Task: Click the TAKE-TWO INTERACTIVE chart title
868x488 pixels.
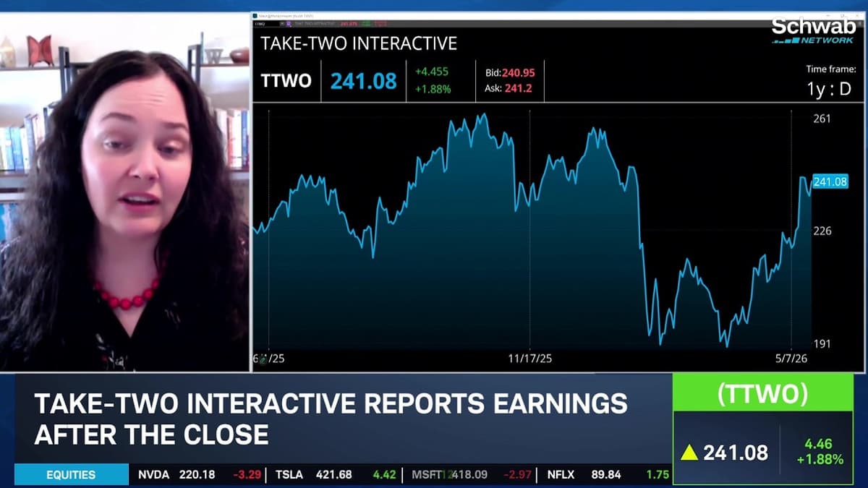Action: tap(359, 43)
